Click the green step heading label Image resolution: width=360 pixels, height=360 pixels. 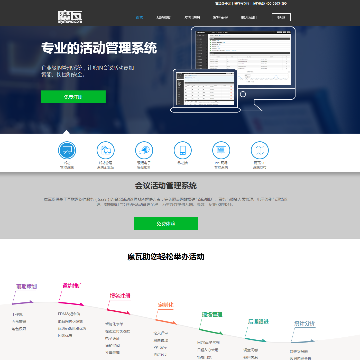pyautogui.click(x=212, y=314)
